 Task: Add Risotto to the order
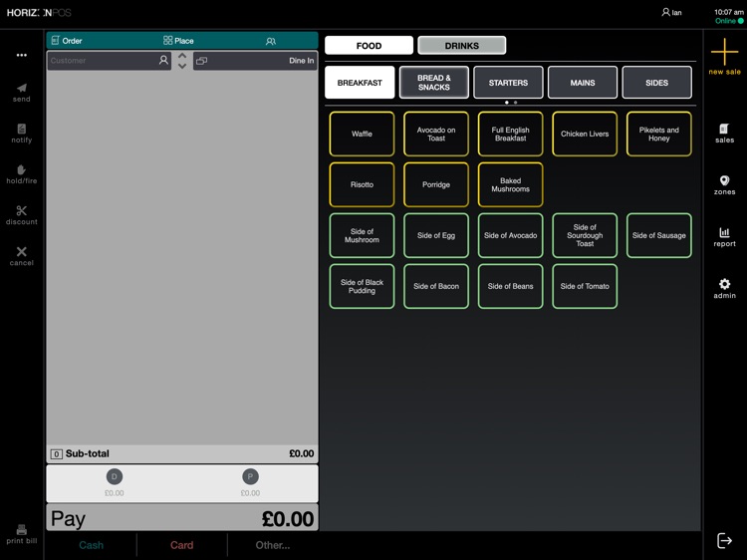point(362,184)
